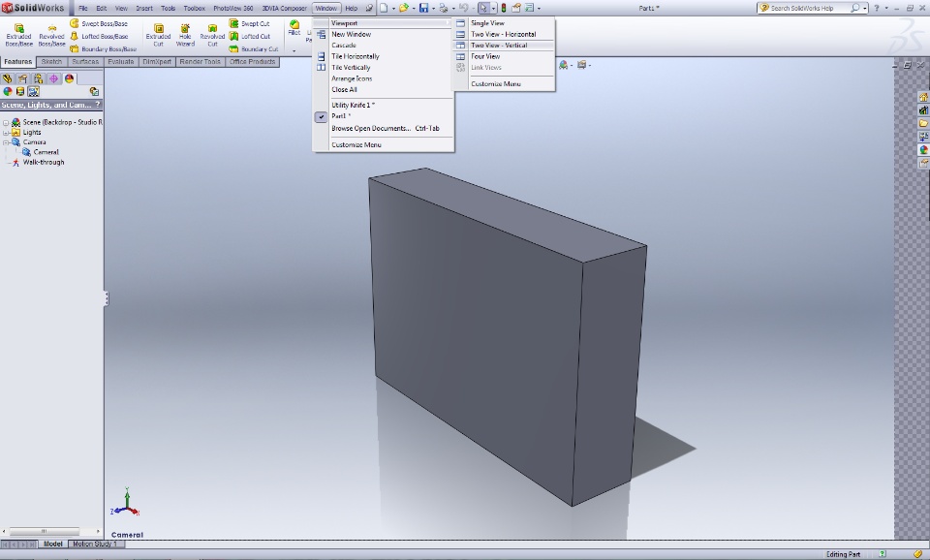Click the Apply Scene icon above the viewport

tap(563, 65)
